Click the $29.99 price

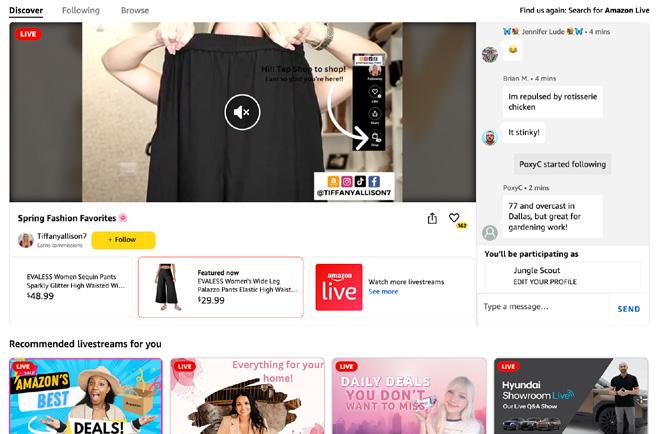click(211, 300)
